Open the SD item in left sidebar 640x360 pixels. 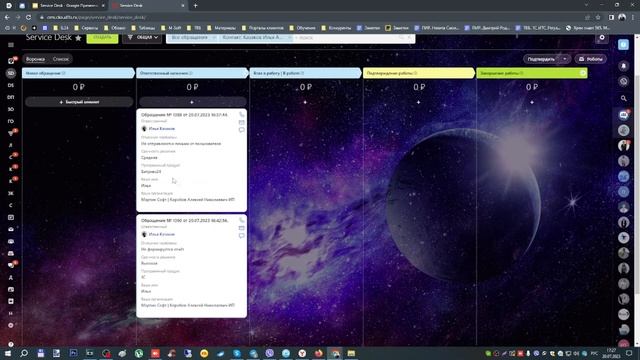pos(11,73)
